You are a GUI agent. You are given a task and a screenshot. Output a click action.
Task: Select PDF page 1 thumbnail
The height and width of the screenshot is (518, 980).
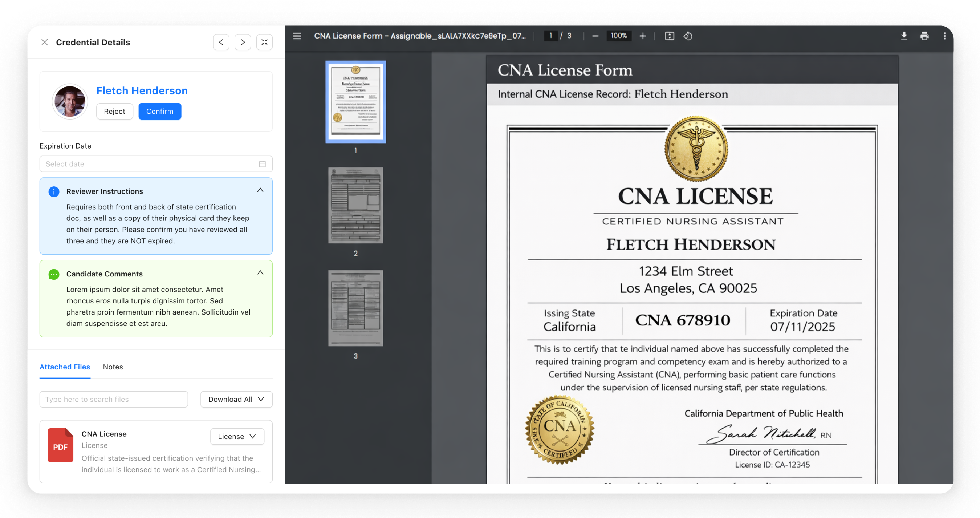pyautogui.click(x=356, y=102)
